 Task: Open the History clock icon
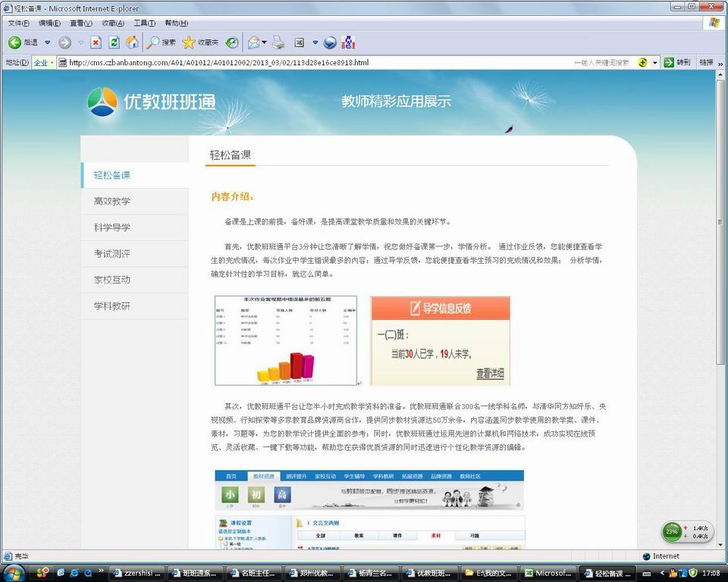pos(232,42)
